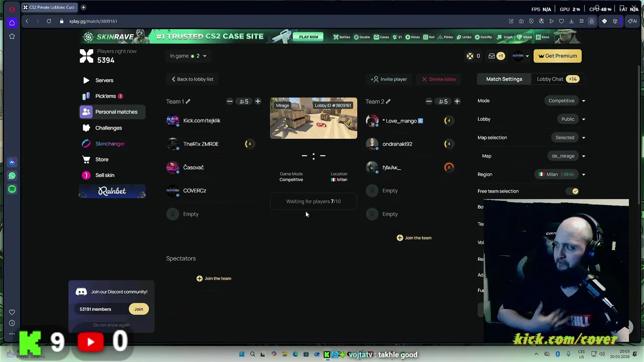This screenshot has height=362, width=644.
Task: Delete the lobby
Action: tap(439, 79)
